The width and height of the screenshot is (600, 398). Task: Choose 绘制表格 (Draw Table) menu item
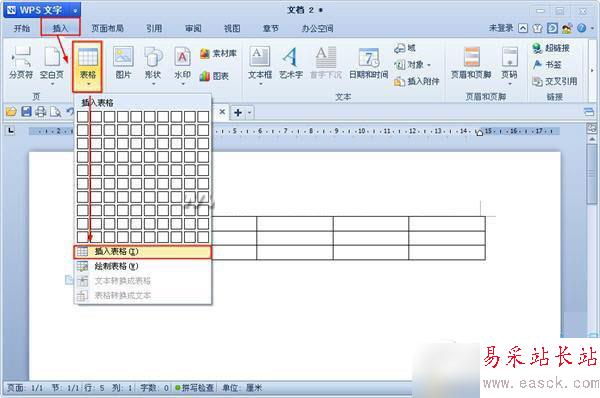click(142, 266)
